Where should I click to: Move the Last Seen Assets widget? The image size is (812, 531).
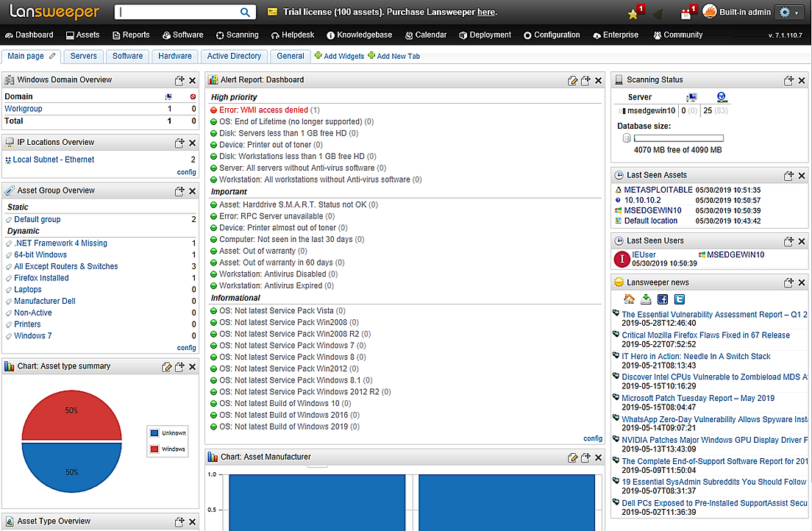pos(788,176)
